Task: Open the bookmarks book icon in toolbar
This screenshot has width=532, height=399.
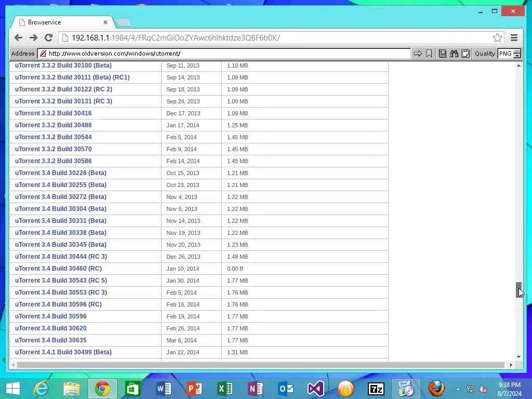Action: click(x=443, y=54)
